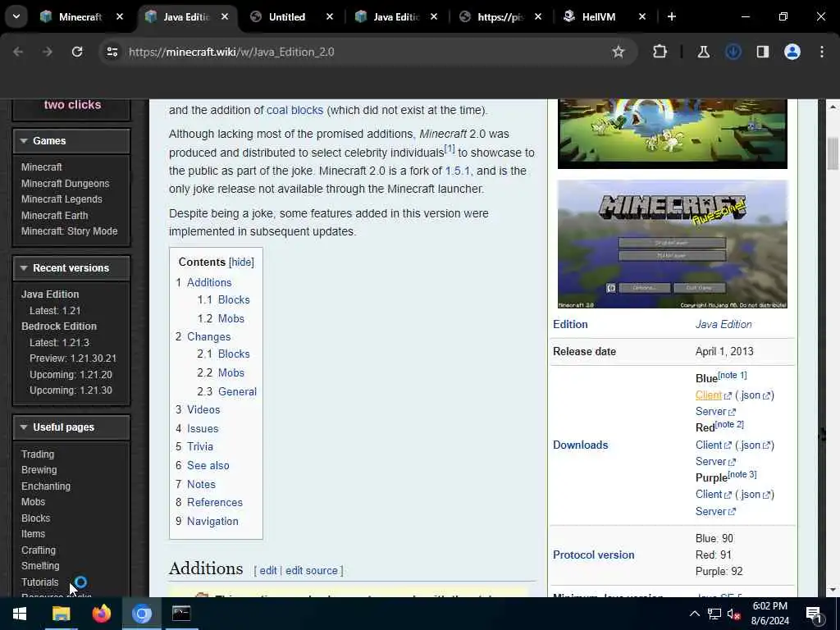Click scrollbar down arrow
840x630 pixels.
833,590
